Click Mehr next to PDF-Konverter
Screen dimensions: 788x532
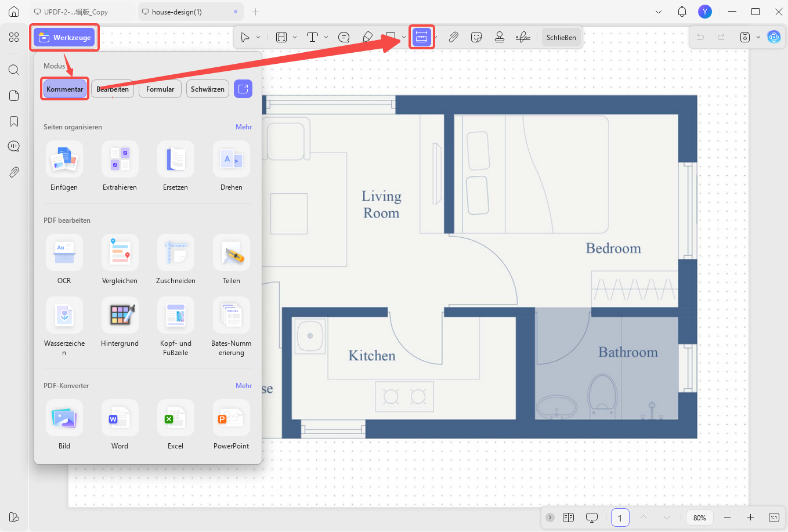point(244,385)
